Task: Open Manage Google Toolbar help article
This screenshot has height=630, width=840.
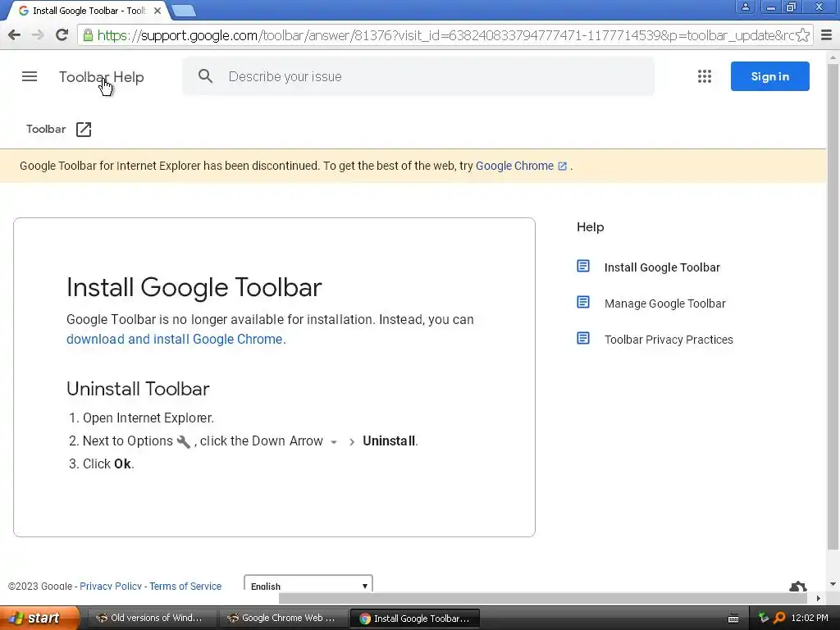Action: click(x=664, y=304)
